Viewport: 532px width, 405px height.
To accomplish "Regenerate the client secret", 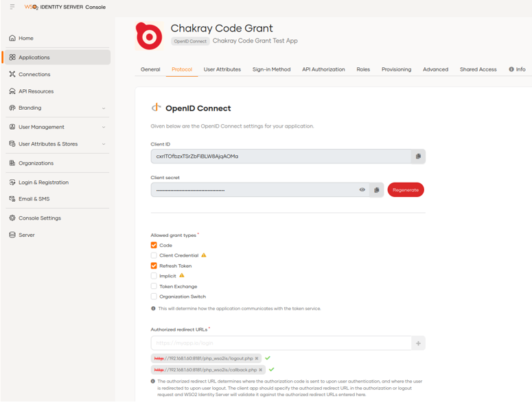I will point(406,190).
